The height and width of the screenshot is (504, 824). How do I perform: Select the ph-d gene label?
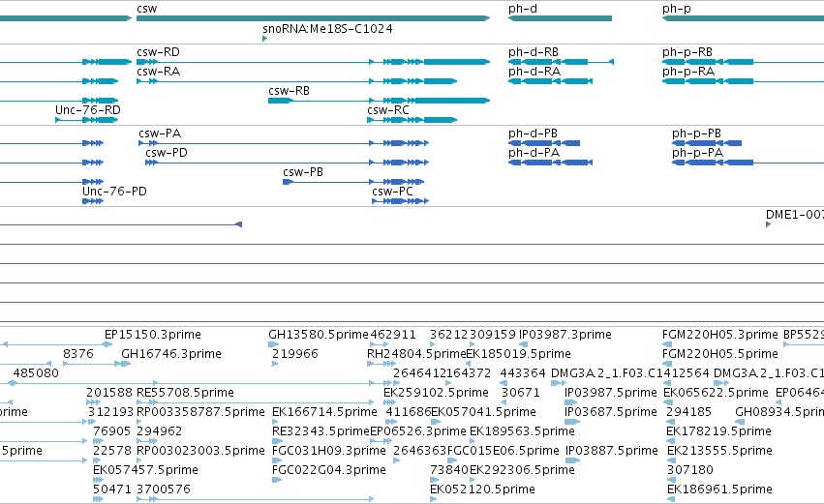(x=522, y=9)
